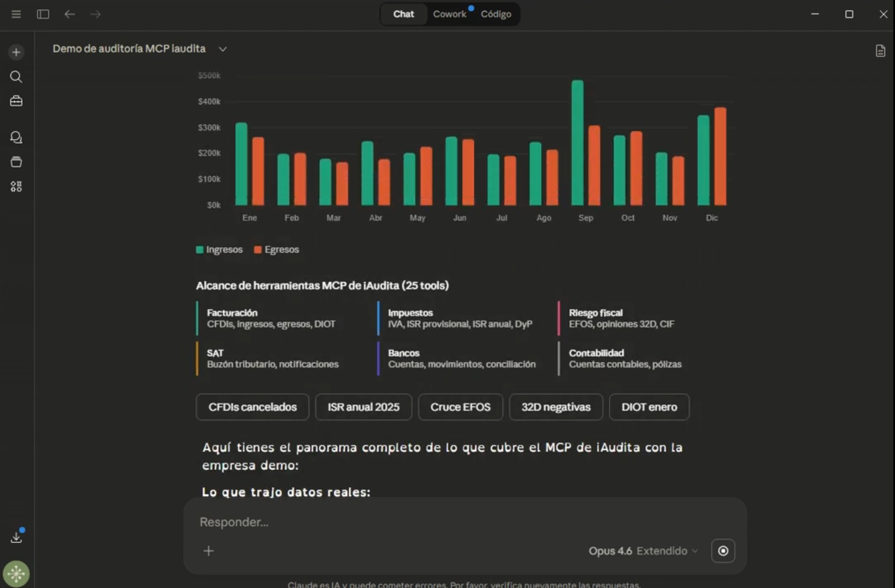
Task: Open the connectors grid icon in sidebar
Action: [16, 187]
